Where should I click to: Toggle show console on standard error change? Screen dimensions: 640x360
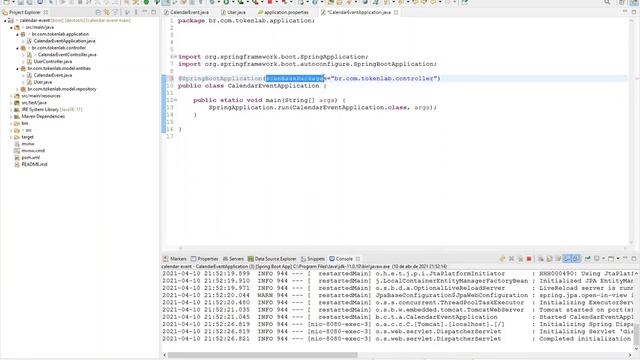pyautogui.click(x=576, y=259)
